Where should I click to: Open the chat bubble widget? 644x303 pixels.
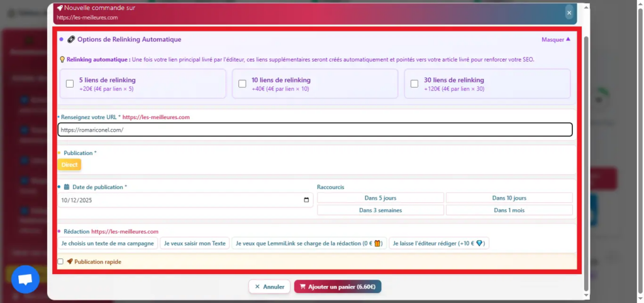(25, 279)
